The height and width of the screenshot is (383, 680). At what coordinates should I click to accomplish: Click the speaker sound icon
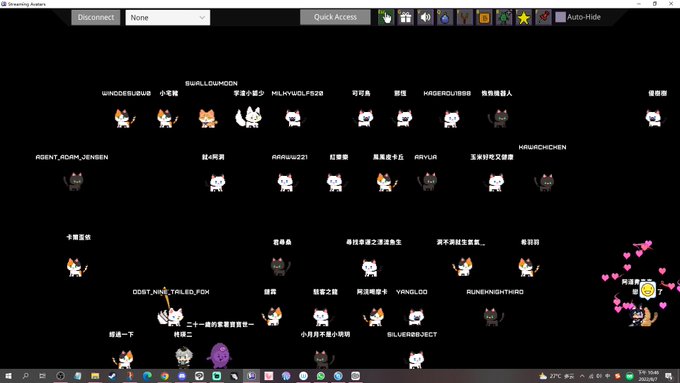[425, 17]
